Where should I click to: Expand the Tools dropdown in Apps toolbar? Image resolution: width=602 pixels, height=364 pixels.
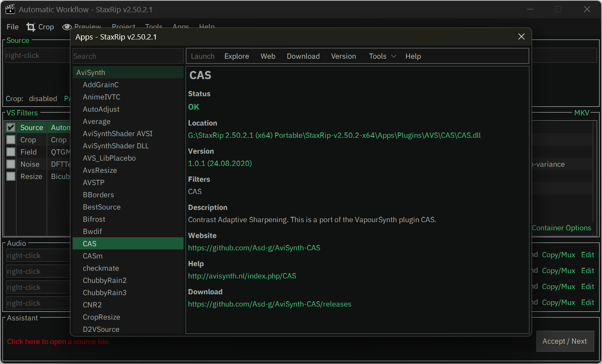click(x=382, y=56)
